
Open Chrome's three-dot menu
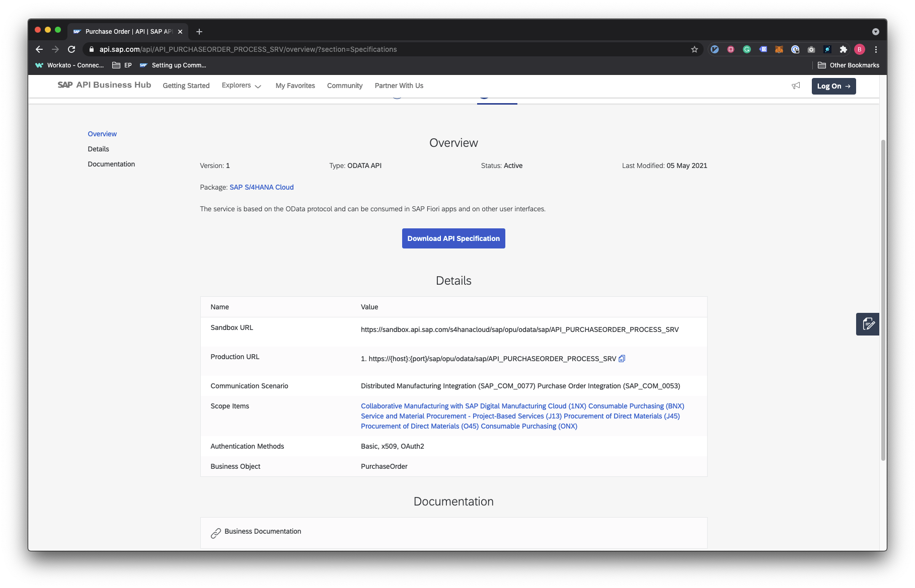876,49
